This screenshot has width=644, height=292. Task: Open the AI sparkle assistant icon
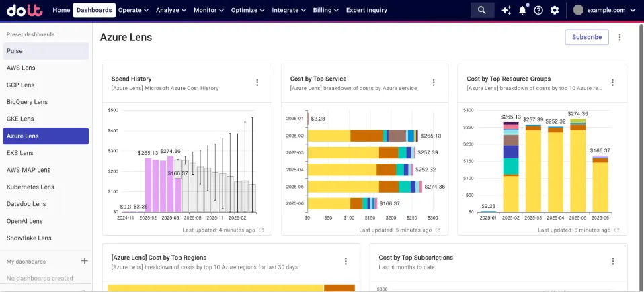point(506,10)
